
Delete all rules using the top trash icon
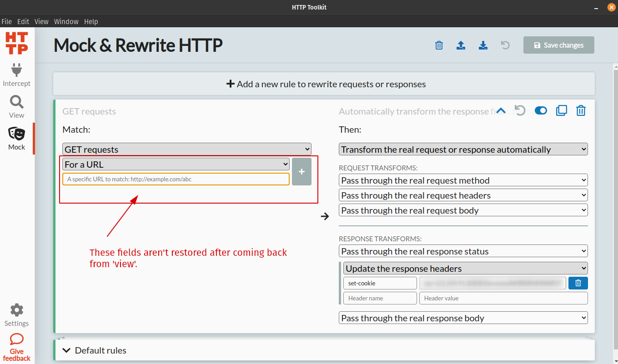438,45
